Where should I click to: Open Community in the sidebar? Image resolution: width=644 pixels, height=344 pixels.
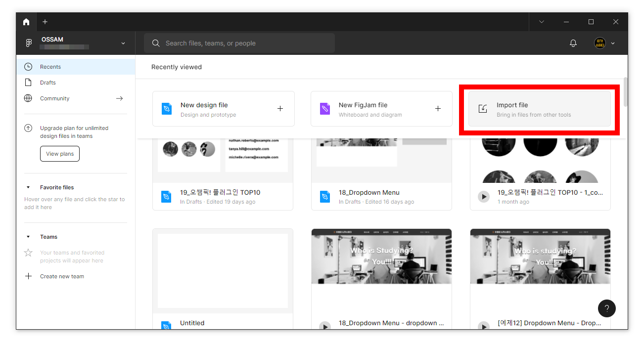click(76, 98)
